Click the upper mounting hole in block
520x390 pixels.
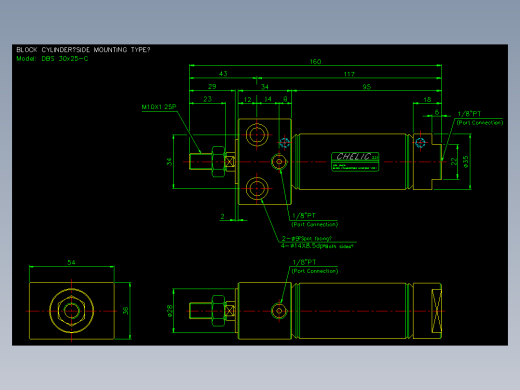(257, 135)
